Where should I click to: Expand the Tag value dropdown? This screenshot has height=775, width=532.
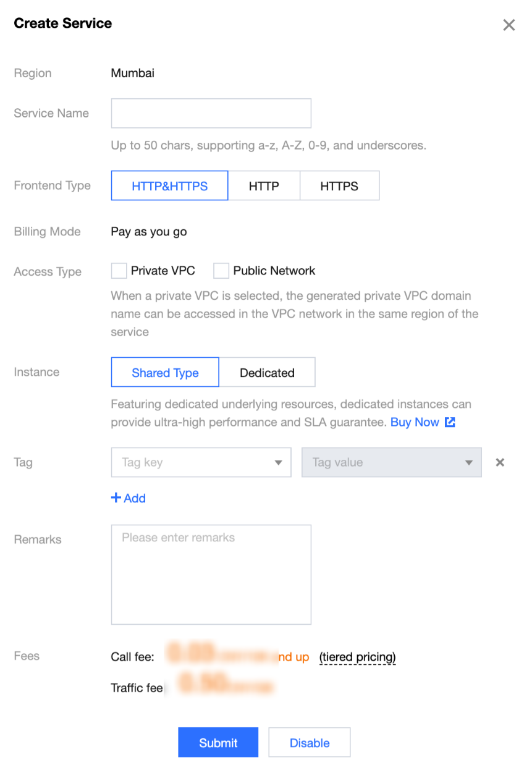pyautogui.click(x=391, y=462)
